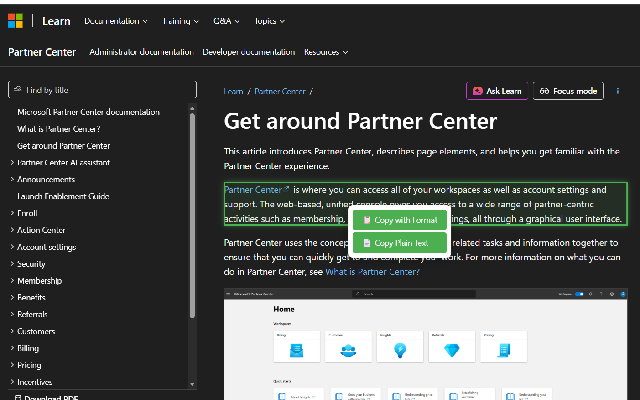Choose Copy with format
This screenshot has height=400, width=640.
[x=400, y=220]
